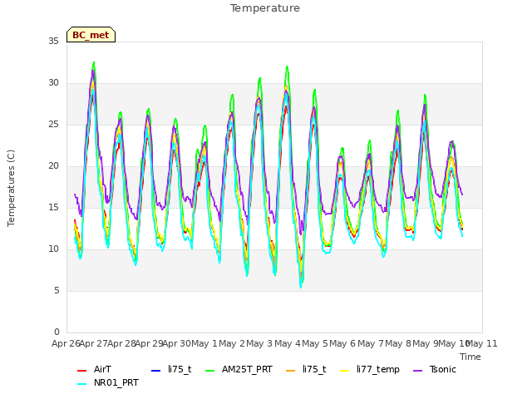
Task: Click the Apr 30 x-axis tick label
Action: point(177,343)
